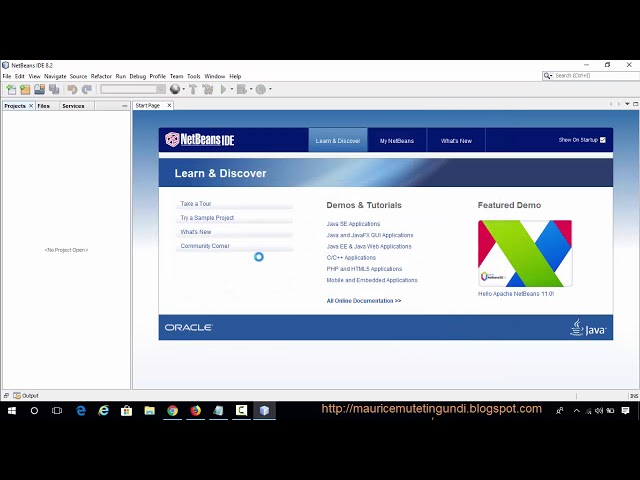Open Task View in taskbar
This screenshot has height=480, width=640.
click(x=57, y=411)
